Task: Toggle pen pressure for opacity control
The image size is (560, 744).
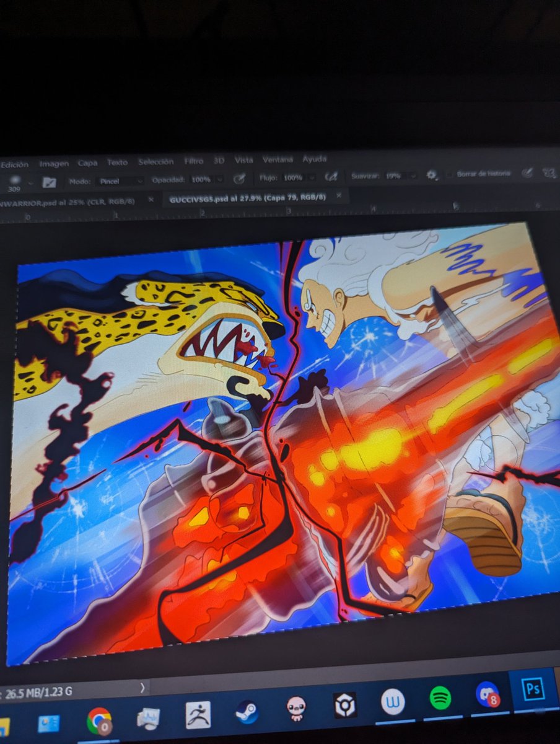Action: tap(238, 180)
